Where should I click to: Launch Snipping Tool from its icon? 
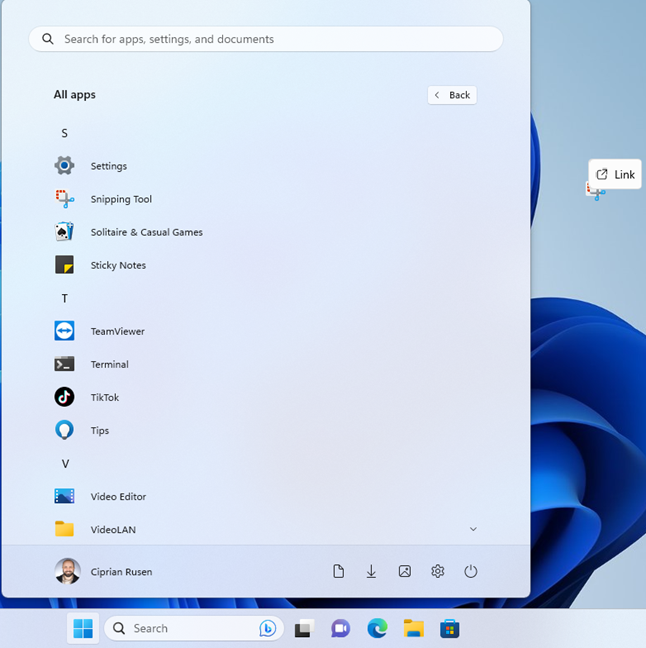pos(64,199)
